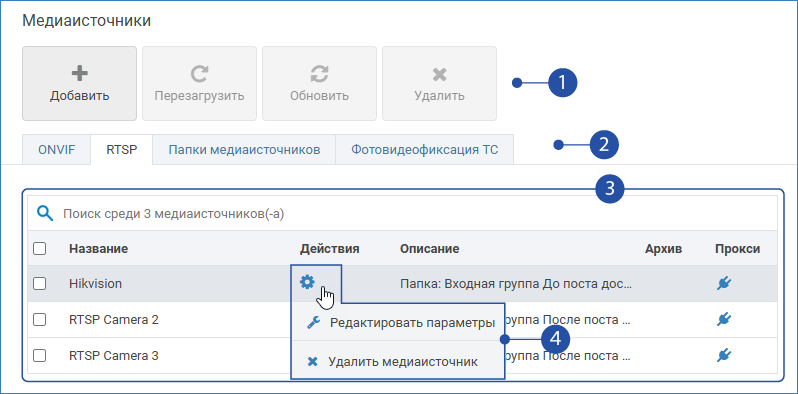Click the proxy plug icon for Hikvision
This screenshot has height=394, width=798.
coord(723,284)
